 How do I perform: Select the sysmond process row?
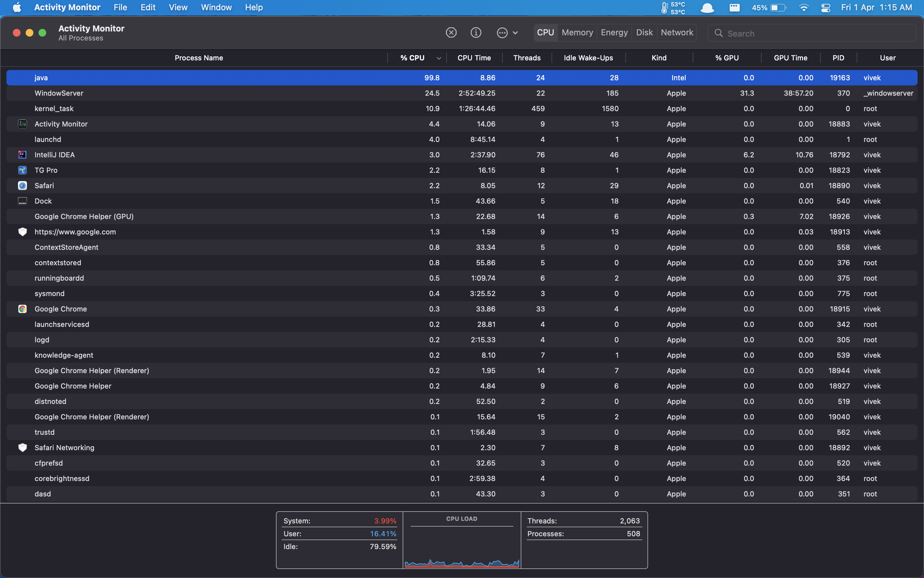click(x=462, y=293)
